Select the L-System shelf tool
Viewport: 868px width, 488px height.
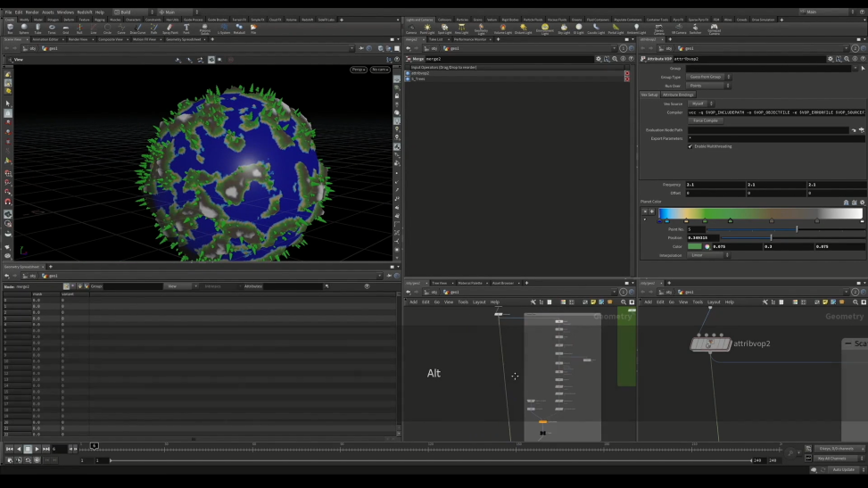(224, 29)
